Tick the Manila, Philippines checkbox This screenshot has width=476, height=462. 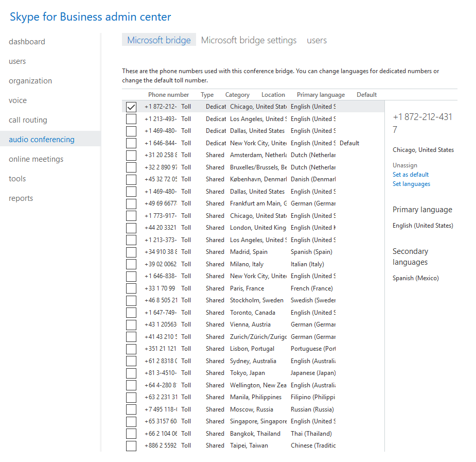pos(131,397)
